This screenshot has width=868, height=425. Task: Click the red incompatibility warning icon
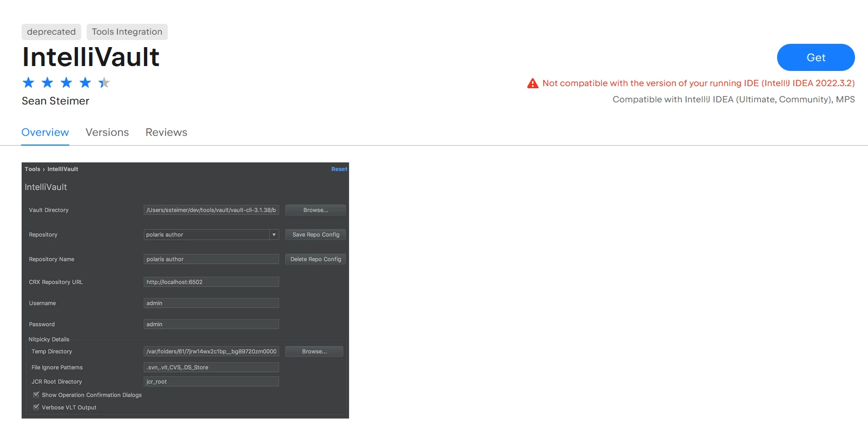tap(532, 83)
